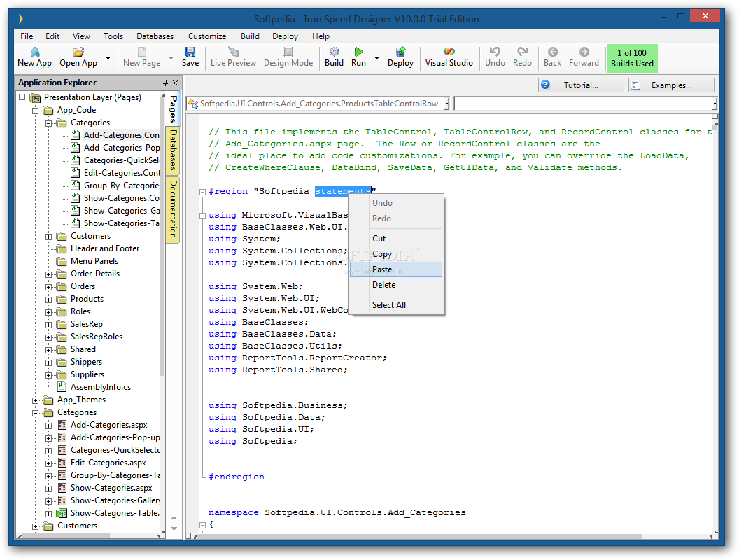739x560 pixels.
Task: Collapse the App_Code tree node
Action: click(x=36, y=111)
